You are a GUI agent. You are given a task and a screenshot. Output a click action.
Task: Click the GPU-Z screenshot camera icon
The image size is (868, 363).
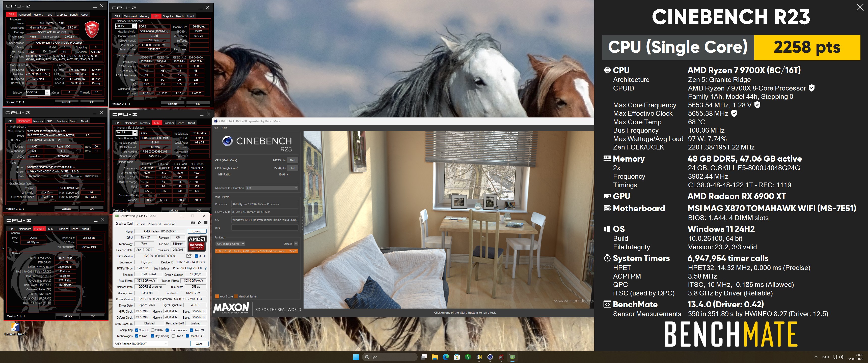pyautogui.click(x=193, y=223)
